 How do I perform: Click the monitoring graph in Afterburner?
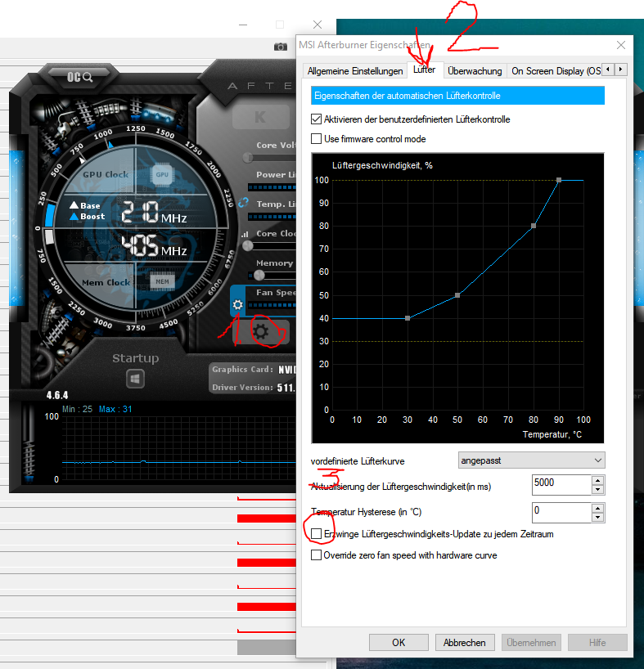179,448
